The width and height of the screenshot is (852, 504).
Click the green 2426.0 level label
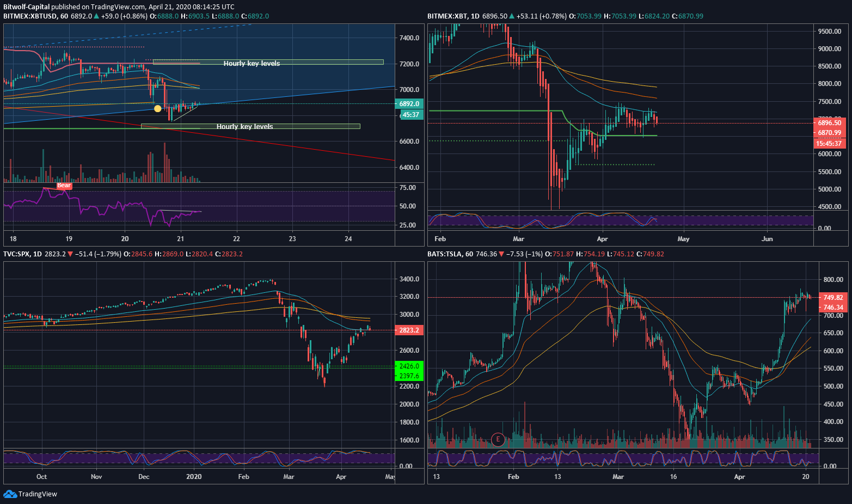click(x=409, y=366)
